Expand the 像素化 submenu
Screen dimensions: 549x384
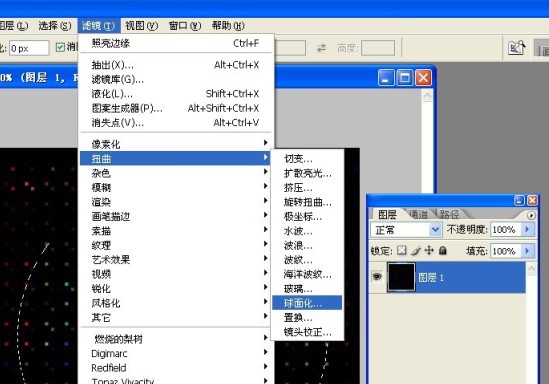tap(175, 144)
